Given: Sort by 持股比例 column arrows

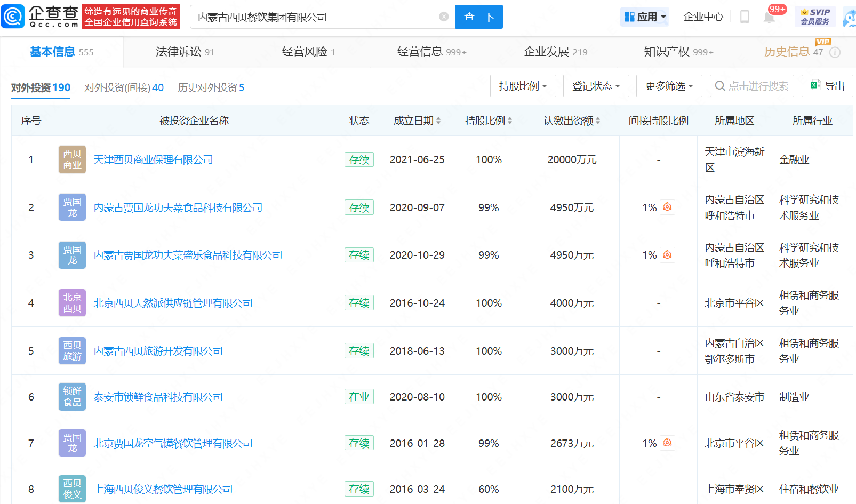Looking at the screenshot, I should pos(510,121).
